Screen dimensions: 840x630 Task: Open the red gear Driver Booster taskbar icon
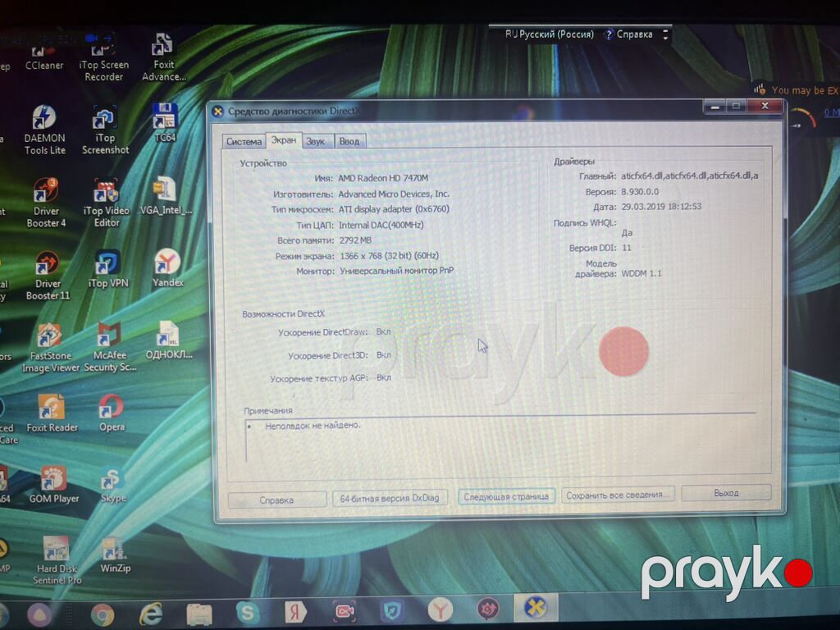click(x=487, y=609)
